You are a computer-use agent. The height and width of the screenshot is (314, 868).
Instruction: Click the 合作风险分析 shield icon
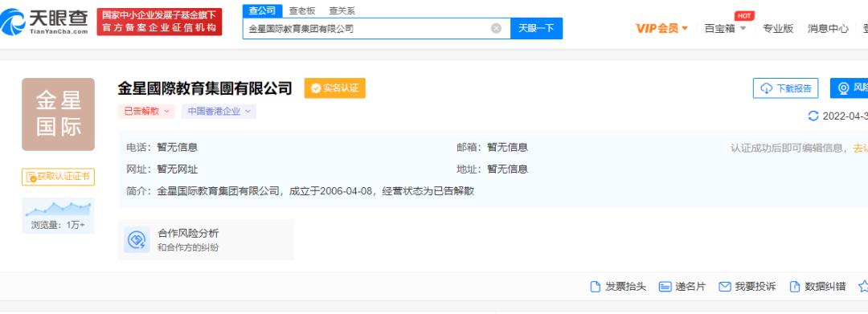(x=136, y=239)
